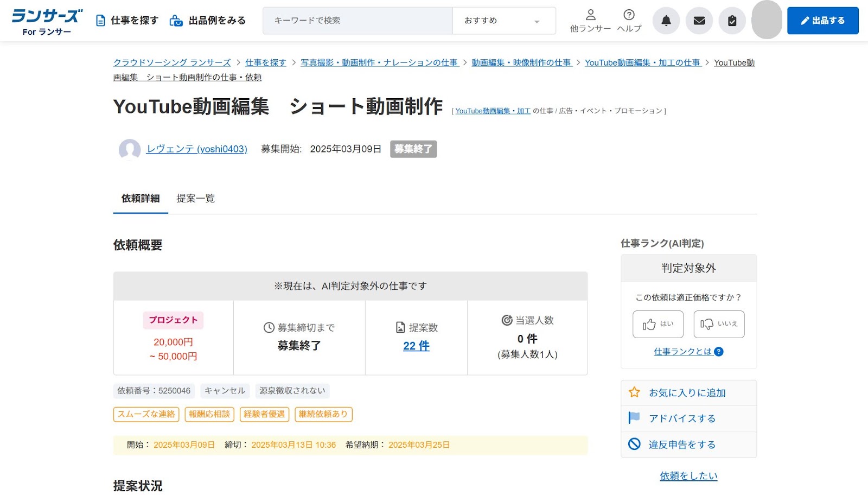Click the 締切 date 2025年03月13日 10:36

coord(293,445)
